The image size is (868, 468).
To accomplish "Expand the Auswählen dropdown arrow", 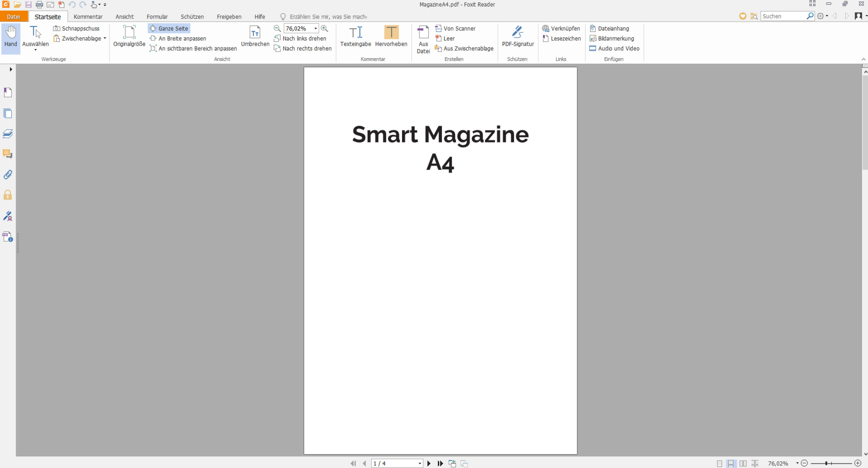I will pos(35,50).
